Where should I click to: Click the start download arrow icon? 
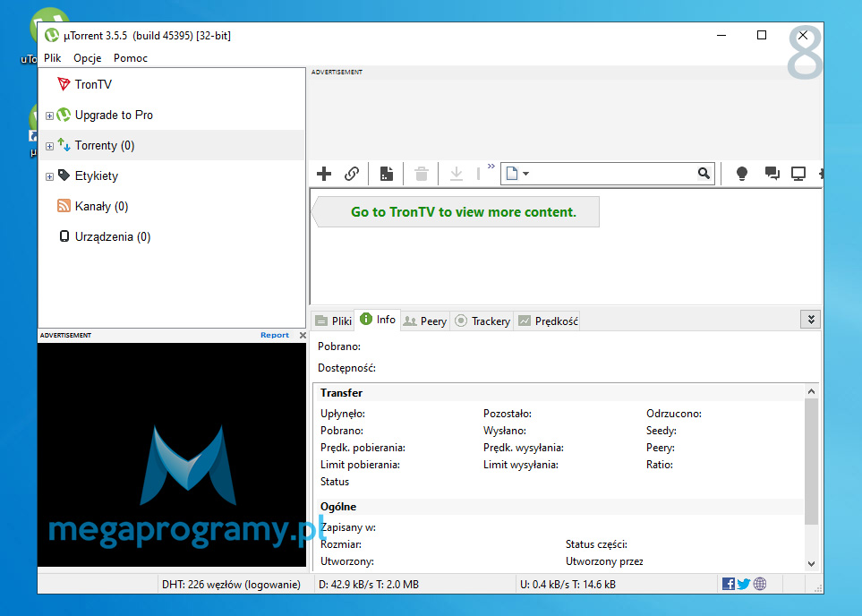[457, 174]
